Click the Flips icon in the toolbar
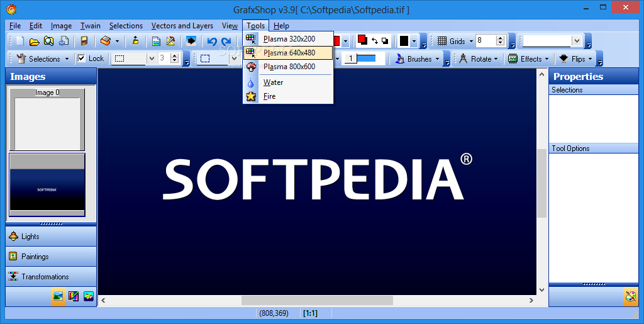This screenshot has height=324, width=644. pos(563,59)
